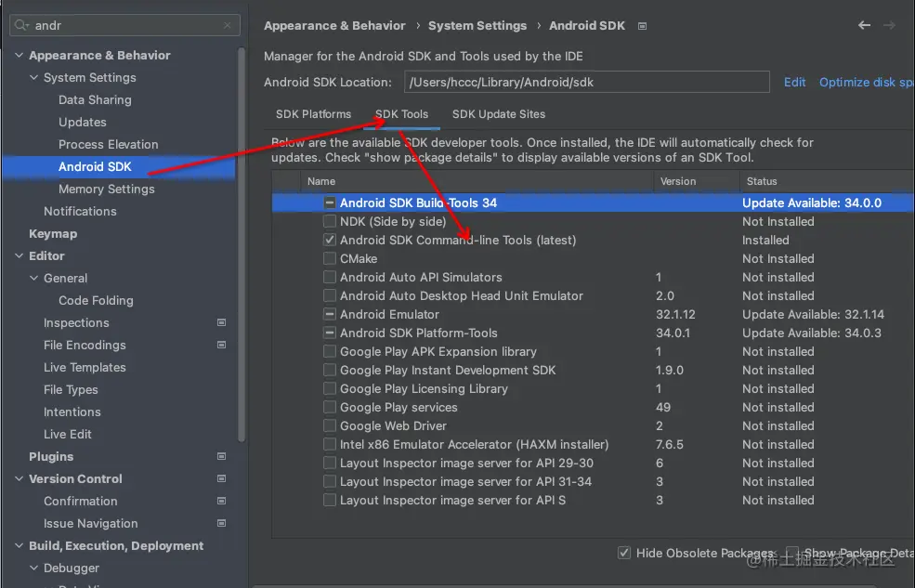Collapse Build, Execution, Deployment node
Screen dimensions: 915x588
tap(20, 545)
